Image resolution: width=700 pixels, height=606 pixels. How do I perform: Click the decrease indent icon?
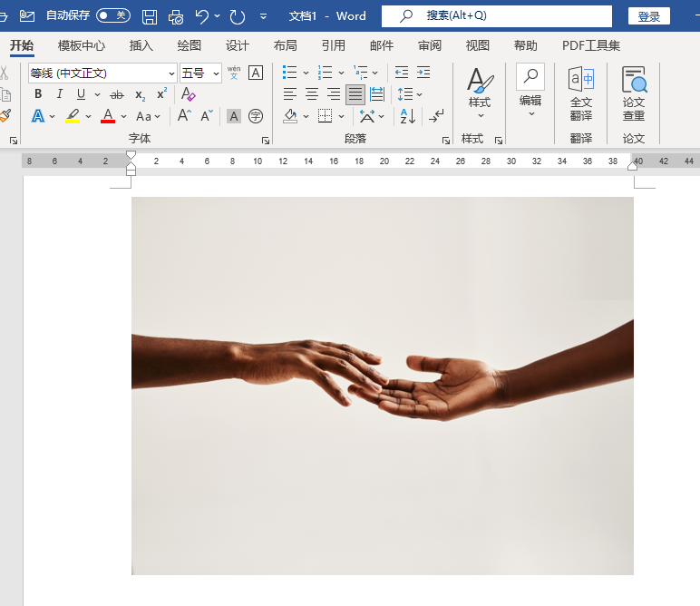pos(402,73)
